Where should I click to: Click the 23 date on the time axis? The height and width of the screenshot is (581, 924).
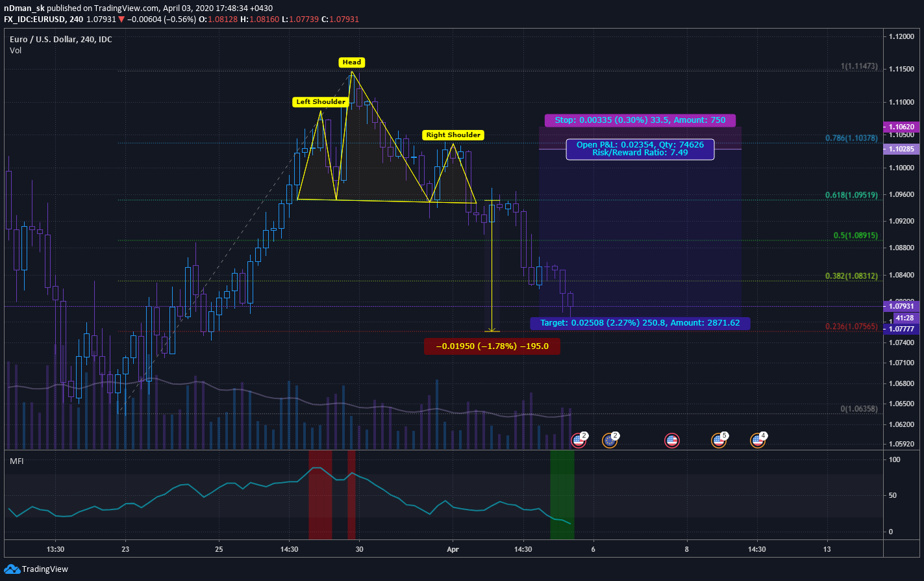(125, 549)
